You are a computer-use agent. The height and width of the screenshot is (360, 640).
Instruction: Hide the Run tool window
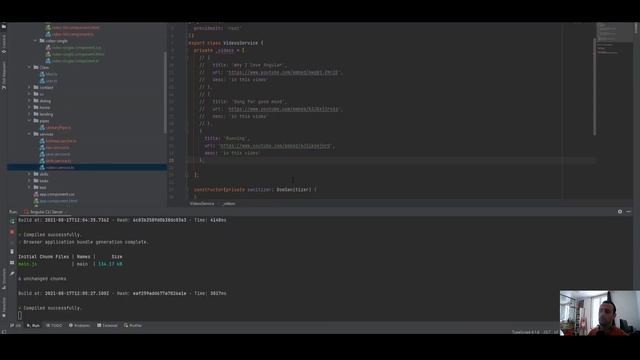[x=628, y=211]
